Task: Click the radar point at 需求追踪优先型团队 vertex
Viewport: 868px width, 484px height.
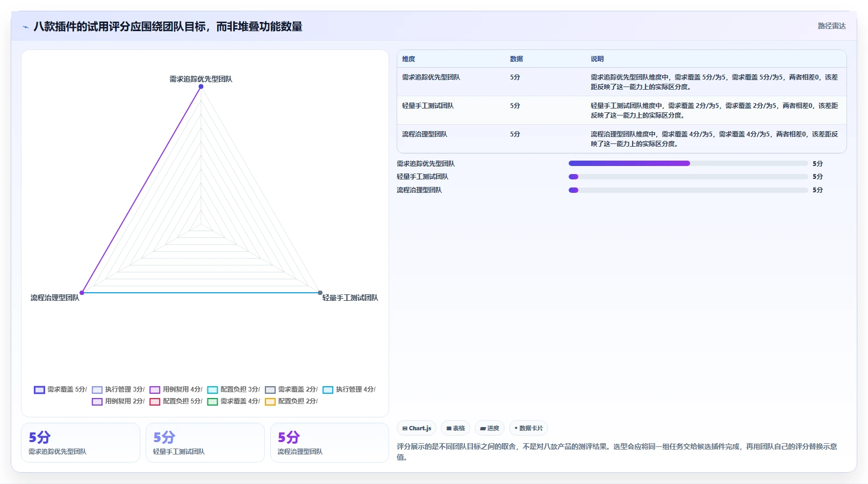Action: click(x=201, y=86)
